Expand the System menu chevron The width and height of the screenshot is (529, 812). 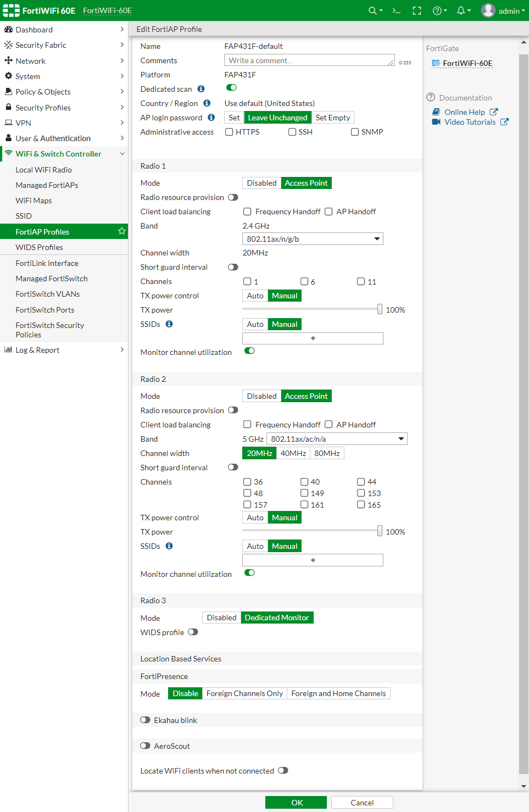pyautogui.click(x=121, y=76)
